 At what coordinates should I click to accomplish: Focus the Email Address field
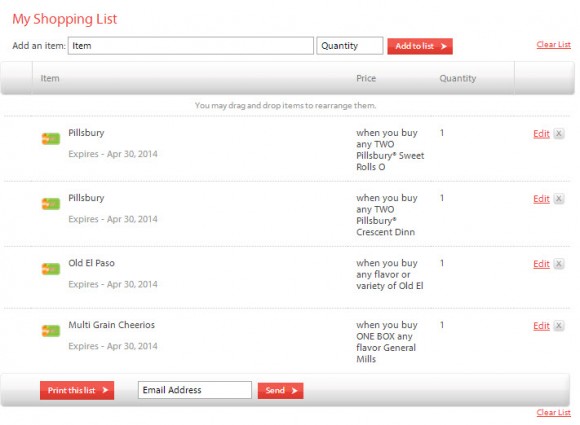(x=195, y=390)
